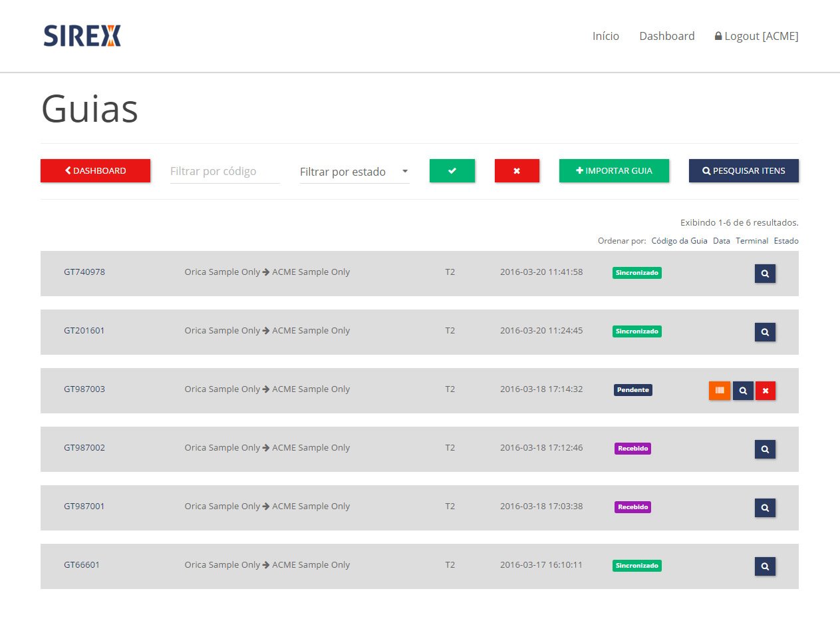Click Logout [ACME] link
840x621 pixels.
pyautogui.click(x=756, y=36)
